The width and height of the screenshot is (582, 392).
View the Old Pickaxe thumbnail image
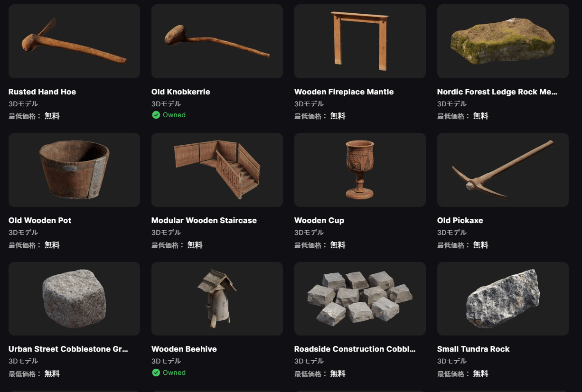click(503, 170)
